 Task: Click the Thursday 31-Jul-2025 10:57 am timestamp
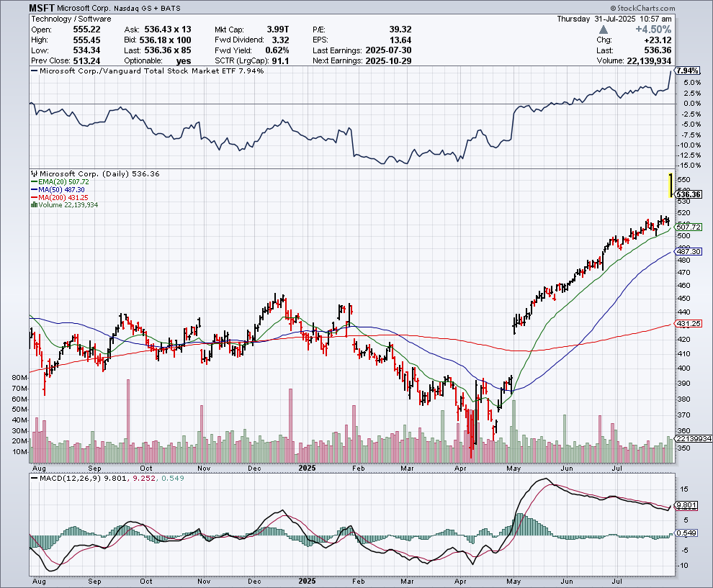tap(614, 19)
